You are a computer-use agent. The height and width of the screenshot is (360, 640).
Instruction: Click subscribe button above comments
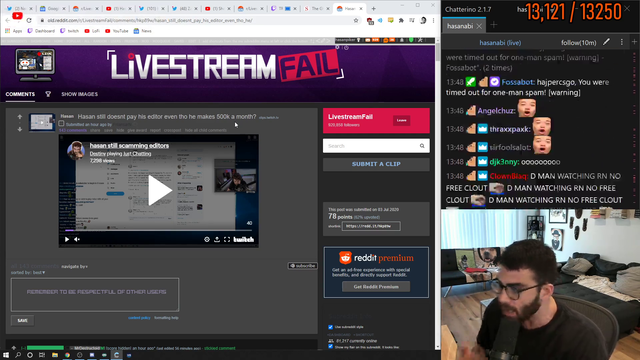(x=302, y=266)
